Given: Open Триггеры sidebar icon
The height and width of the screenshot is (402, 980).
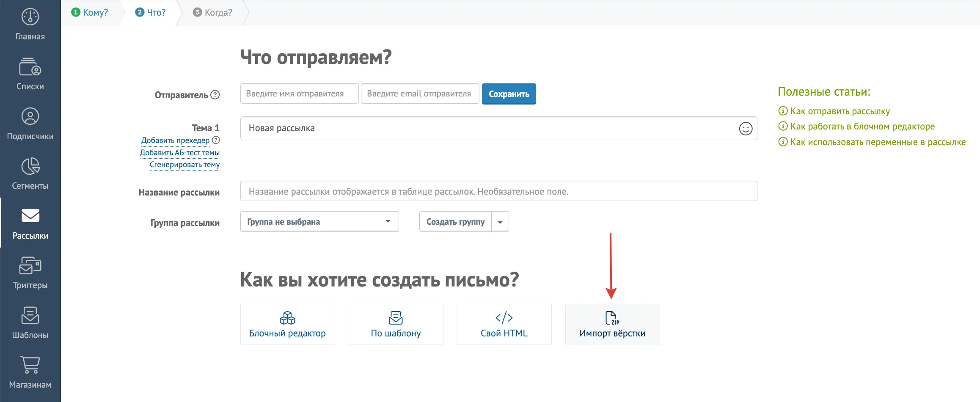Looking at the screenshot, I should click(30, 266).
